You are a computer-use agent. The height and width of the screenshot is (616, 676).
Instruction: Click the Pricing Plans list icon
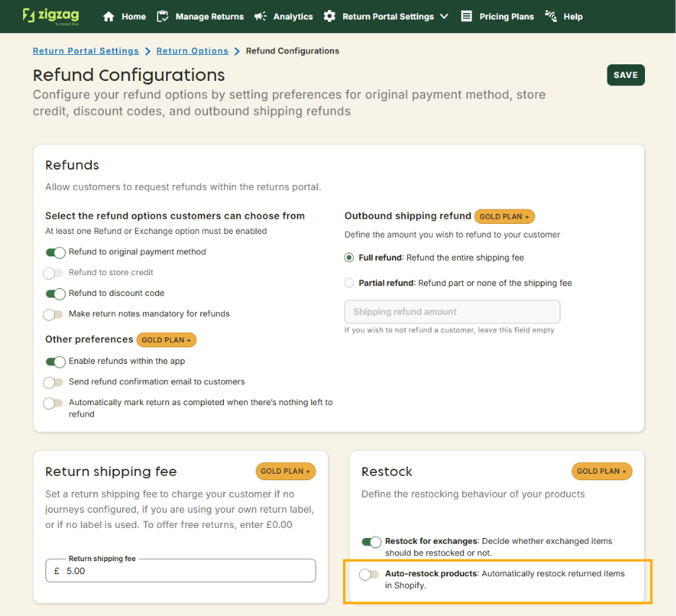click(x=467, y=17)
